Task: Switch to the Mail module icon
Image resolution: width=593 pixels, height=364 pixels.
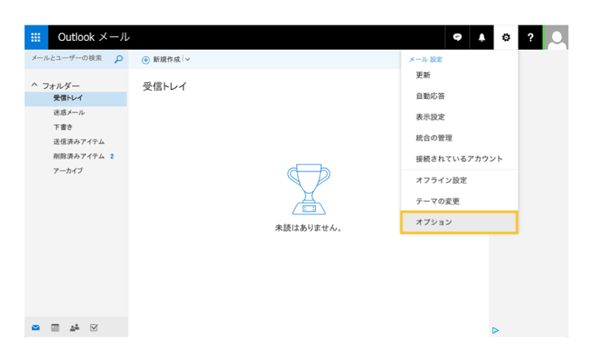Action: (x=36, y=328)
